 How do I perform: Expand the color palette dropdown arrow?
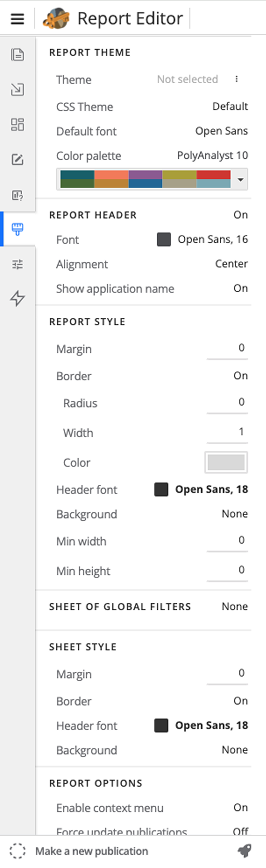click(x=240, y=180)
